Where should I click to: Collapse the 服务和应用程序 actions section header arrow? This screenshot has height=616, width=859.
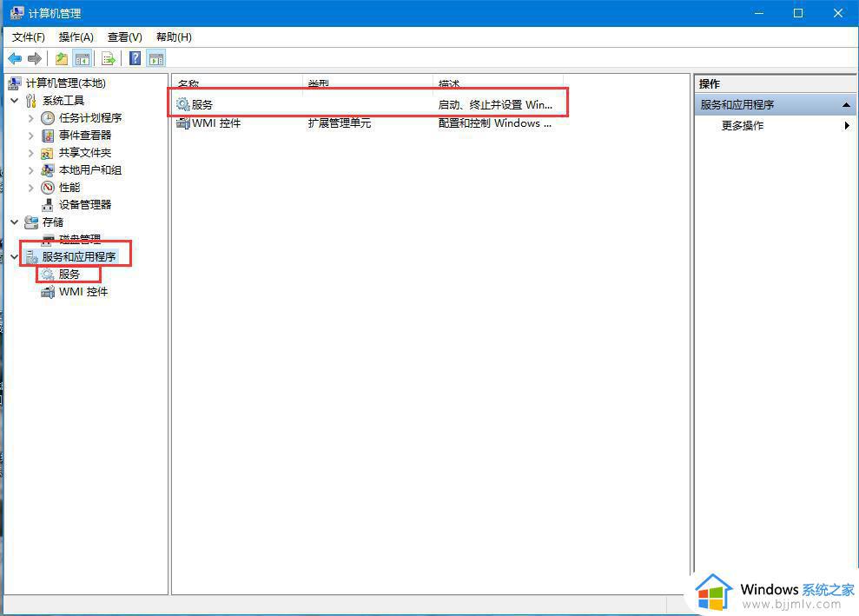coord(846,105)
